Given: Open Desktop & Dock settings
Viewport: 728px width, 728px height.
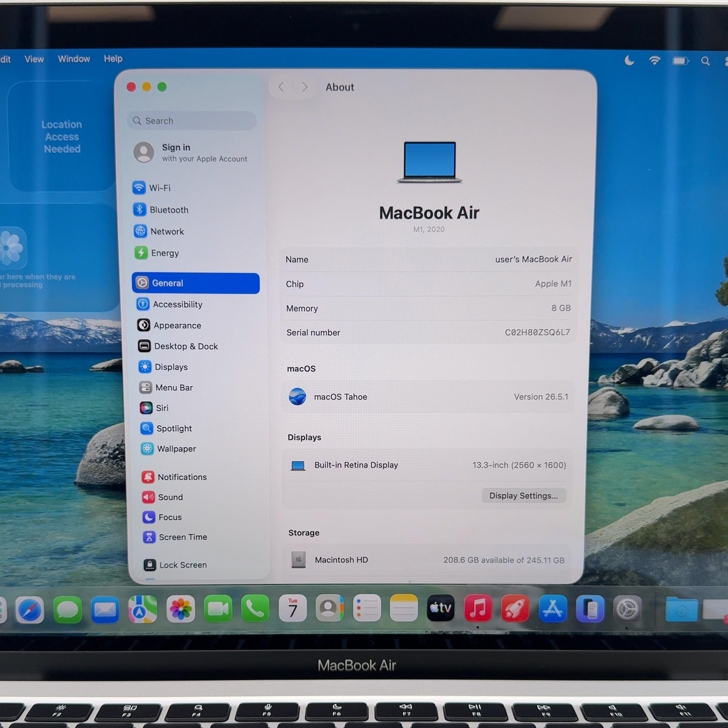Looking at the screenshot, I should (x=178, y=346).
